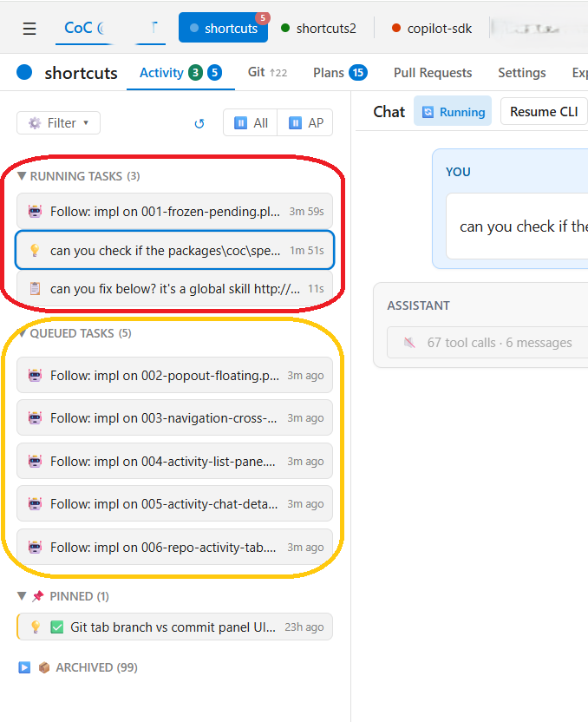
Task: Expand the Archived section
Action: [x=24, y=667]
